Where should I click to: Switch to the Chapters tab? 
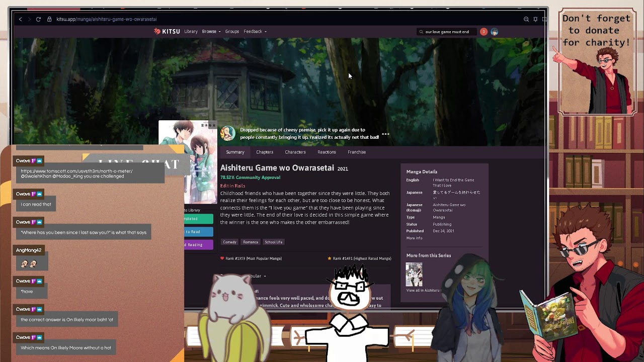click(265, 152)
